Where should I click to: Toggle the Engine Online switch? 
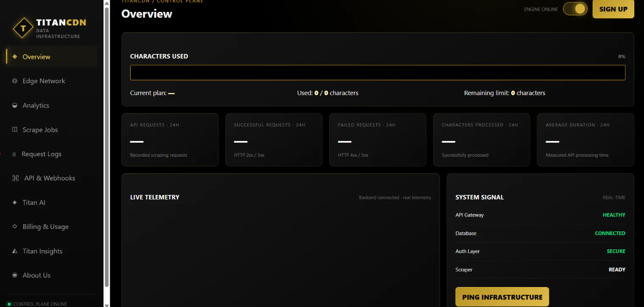coord(575,9)
